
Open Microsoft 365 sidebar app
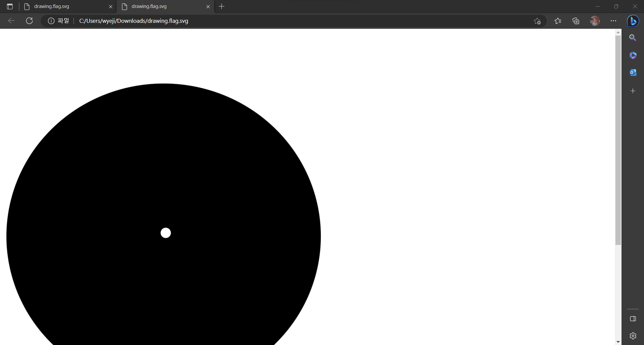[x=633, y=55]
